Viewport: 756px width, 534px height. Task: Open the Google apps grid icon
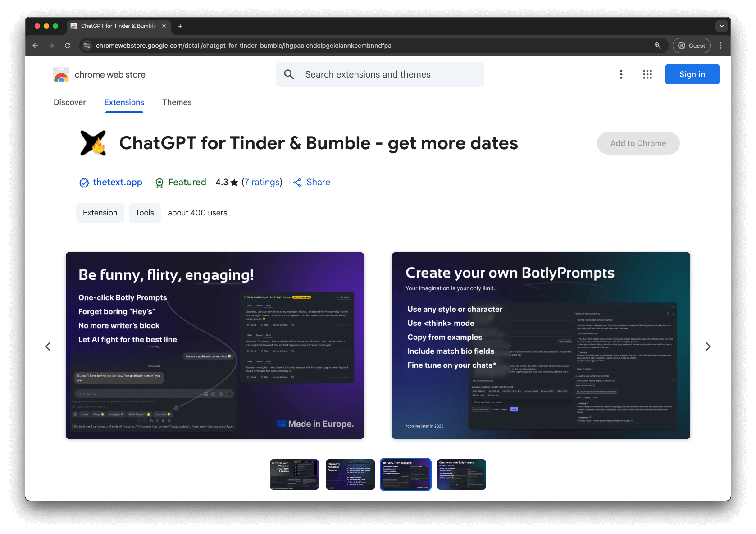[x=647, y=75]
